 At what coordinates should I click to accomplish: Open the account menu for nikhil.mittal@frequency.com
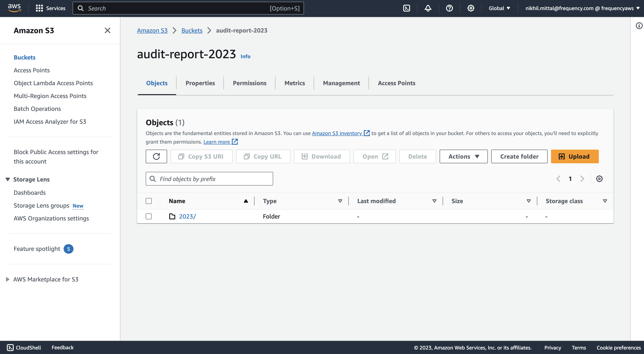[x=582, y=8]
